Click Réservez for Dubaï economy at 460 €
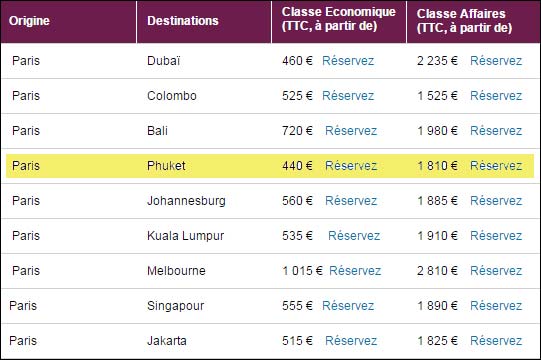541x360 pixels. coord(348,61)
